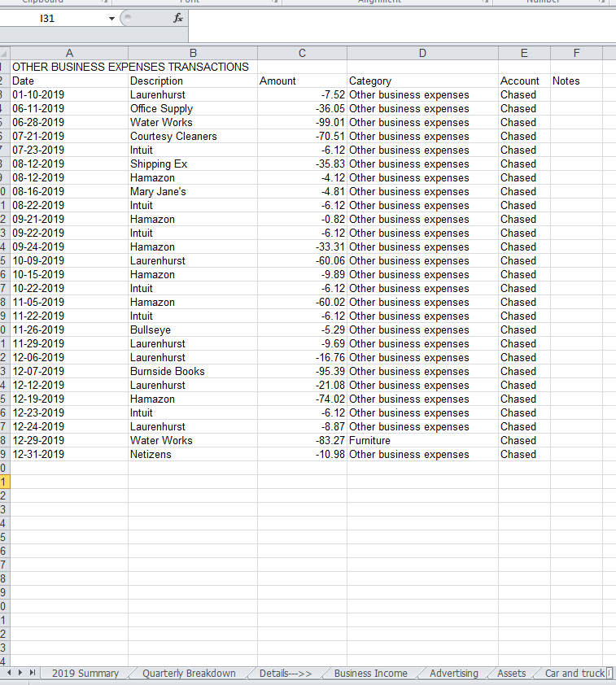Select column D header

pyautogui.click(x=422, y=54)
